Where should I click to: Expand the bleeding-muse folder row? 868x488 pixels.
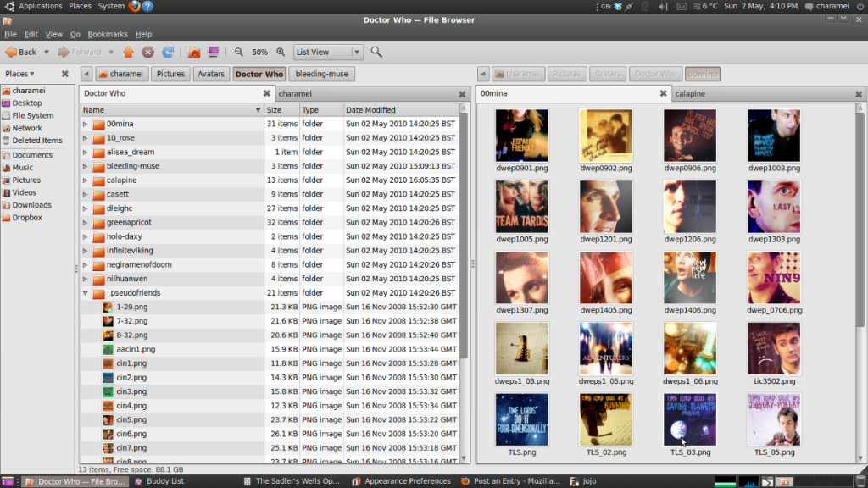point(86,166)
